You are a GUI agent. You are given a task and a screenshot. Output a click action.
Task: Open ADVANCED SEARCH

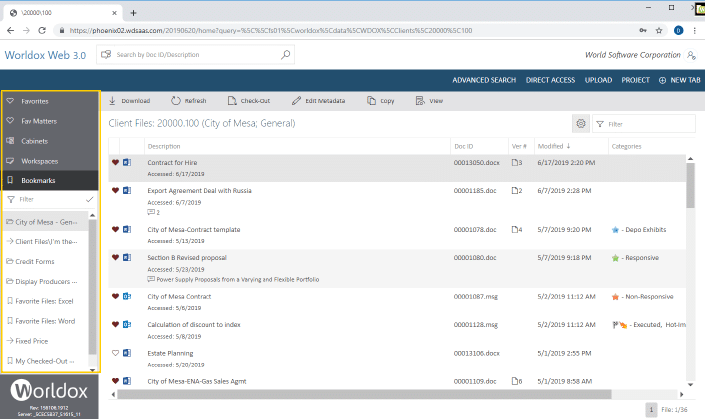point(484,80)
